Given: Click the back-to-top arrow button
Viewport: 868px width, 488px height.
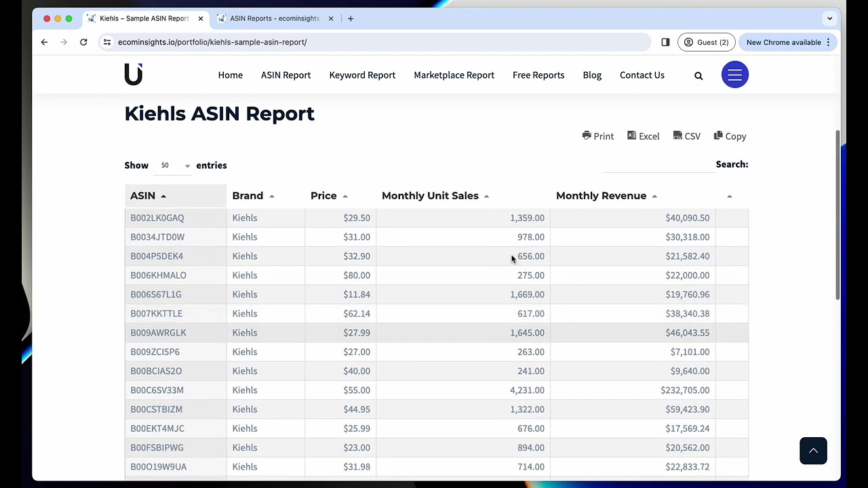Looking at the screenshot, I should 813,451.
